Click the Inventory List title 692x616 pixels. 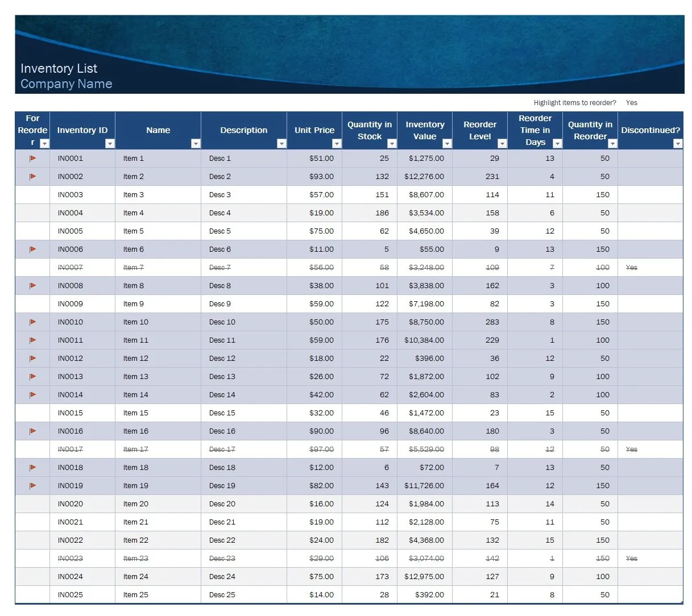(x=59, y=68)
